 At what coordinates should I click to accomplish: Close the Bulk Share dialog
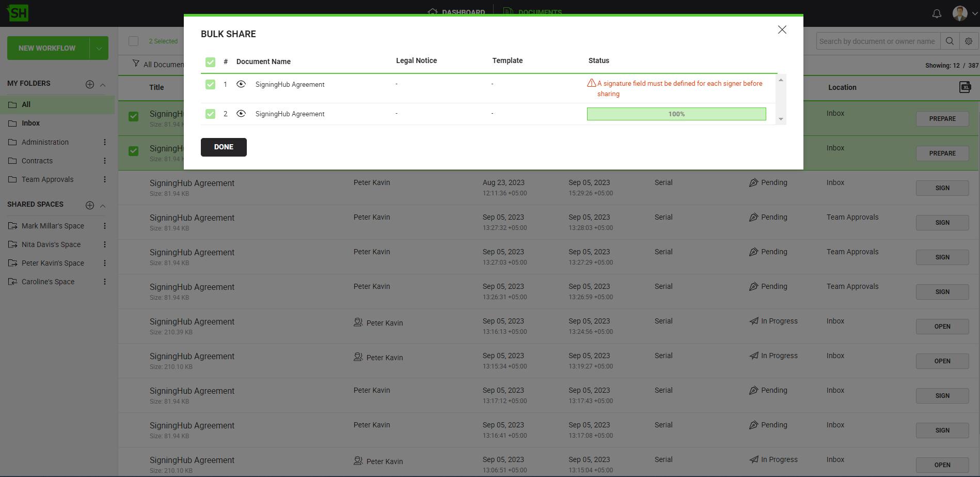coord(782,30)
